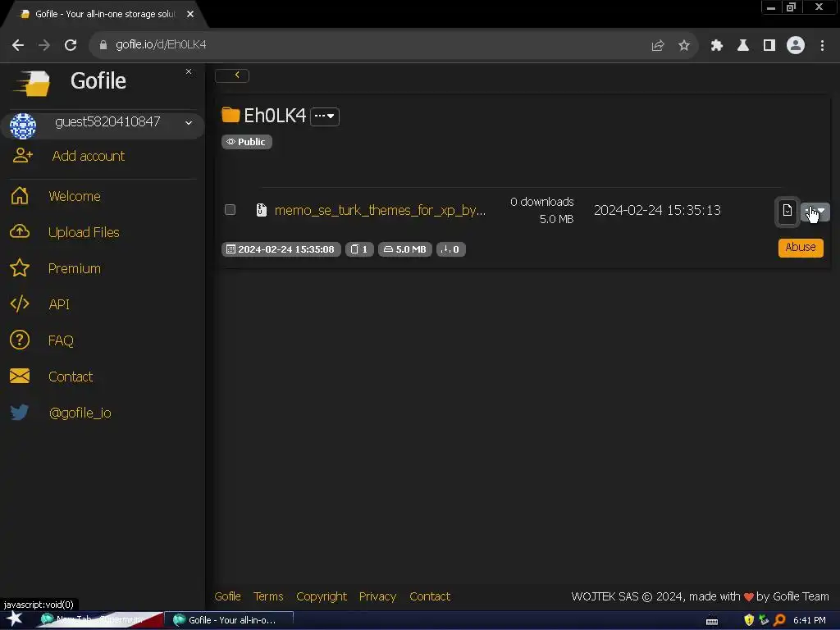Screen dimensions: 840x630
Task: Click the file count badge showing 1
Action: pos(359,249)
